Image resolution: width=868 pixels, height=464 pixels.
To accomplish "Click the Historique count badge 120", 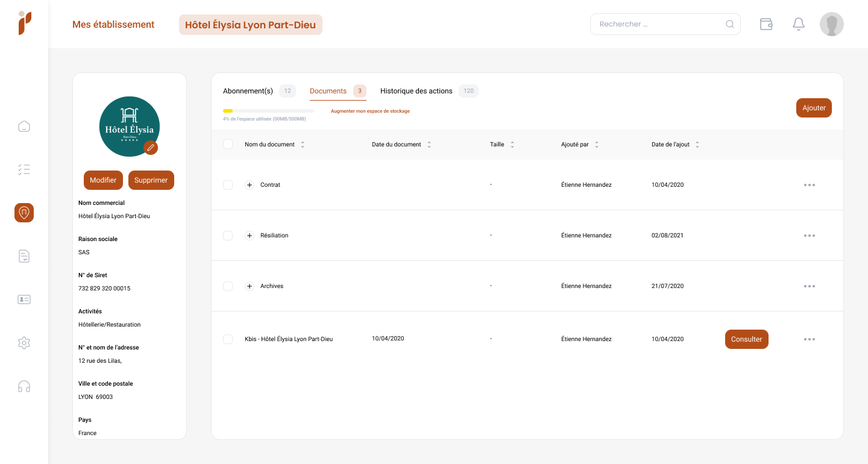I will click(x=468, y=91).
